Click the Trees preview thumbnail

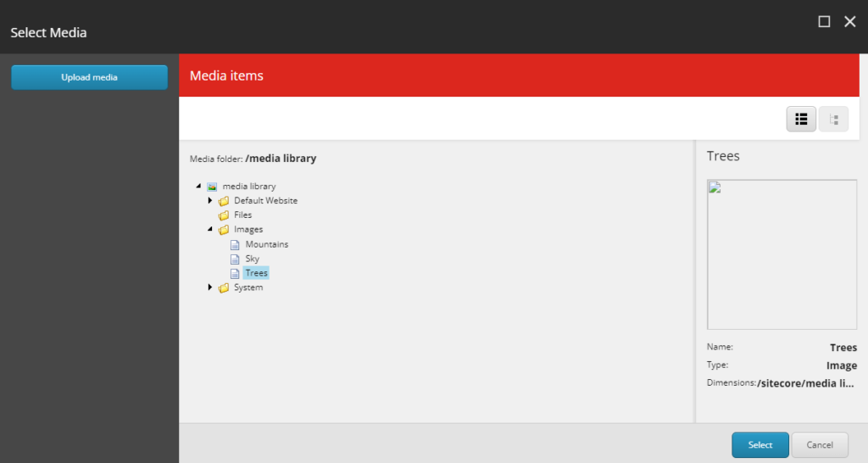point(782,254)
